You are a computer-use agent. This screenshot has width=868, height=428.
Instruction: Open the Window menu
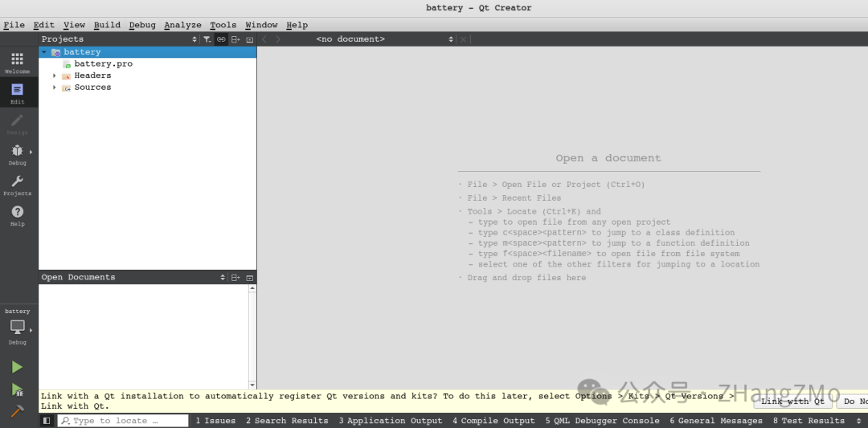(x=261, y=25)
